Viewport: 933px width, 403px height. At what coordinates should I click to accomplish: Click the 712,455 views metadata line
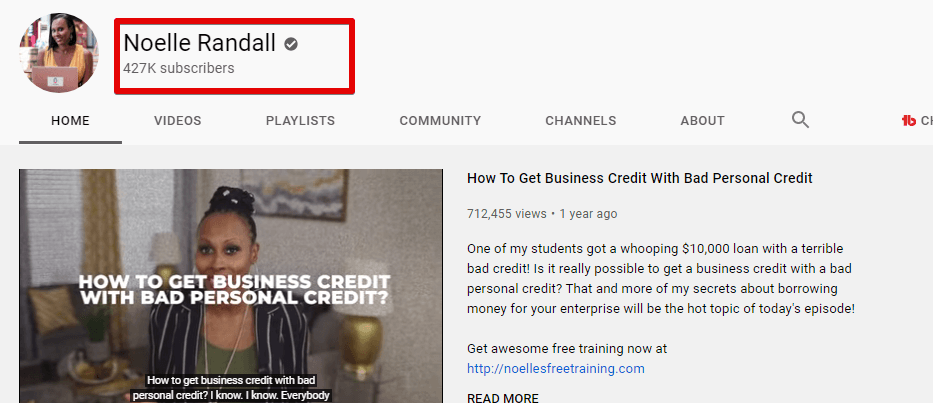[542, 214]
